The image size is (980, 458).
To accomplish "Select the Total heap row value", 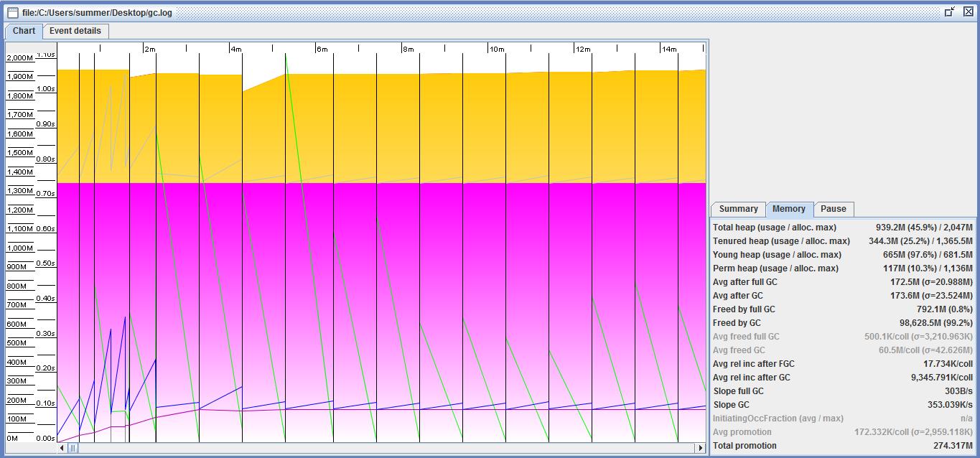I will (x=923, y=228).
